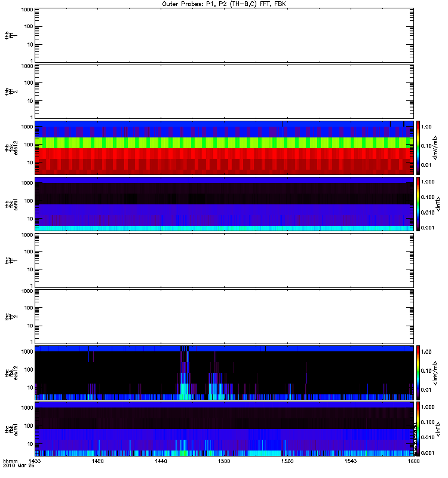Click the 'thc fff 2' panel label
Image resolution: width=448 pixels, height=478 pixels.
click(x=11, y=317)
